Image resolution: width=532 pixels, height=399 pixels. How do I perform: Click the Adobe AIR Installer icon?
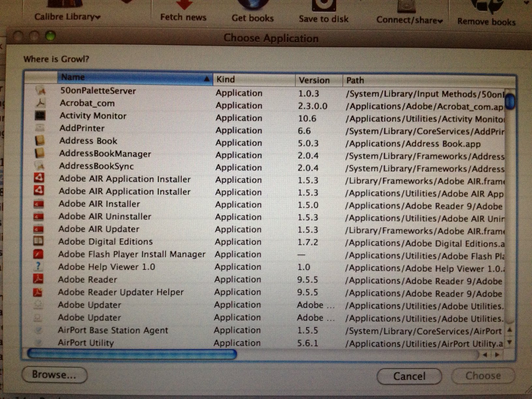pos(39,204)
